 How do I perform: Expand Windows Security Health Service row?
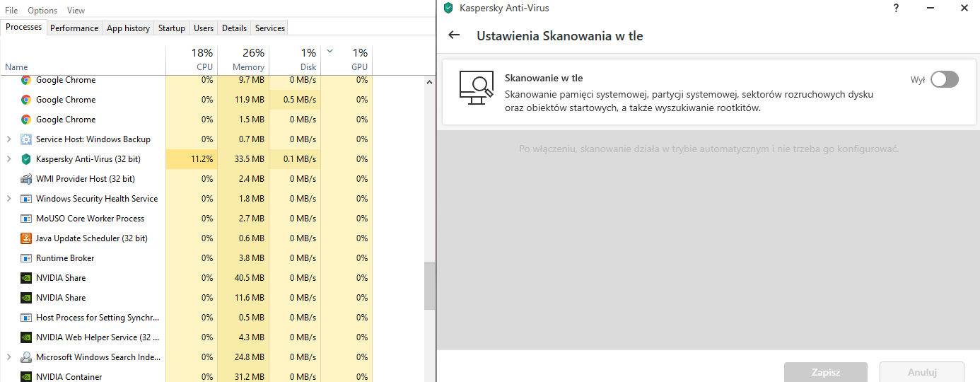(x=8, y=199)
